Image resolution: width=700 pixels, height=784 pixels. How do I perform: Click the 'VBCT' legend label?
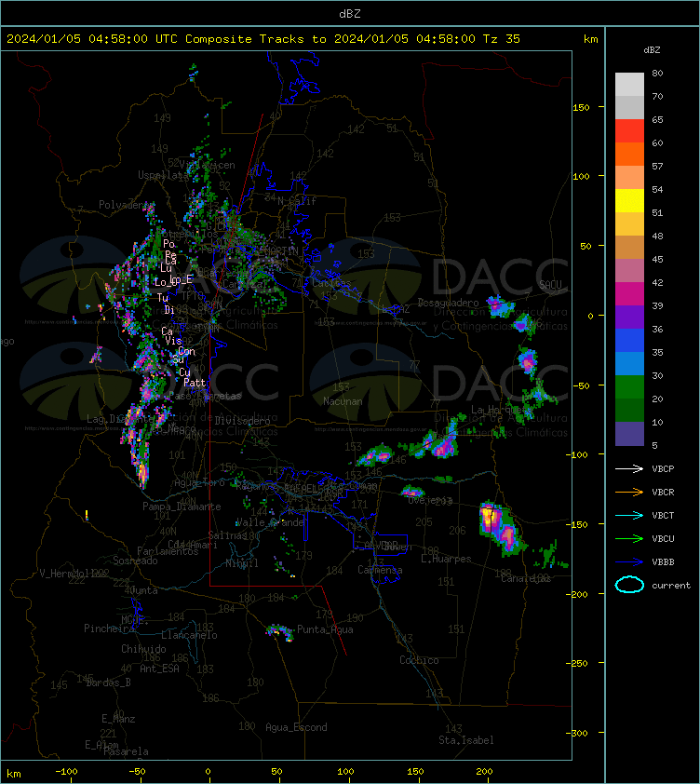point(663,516)
